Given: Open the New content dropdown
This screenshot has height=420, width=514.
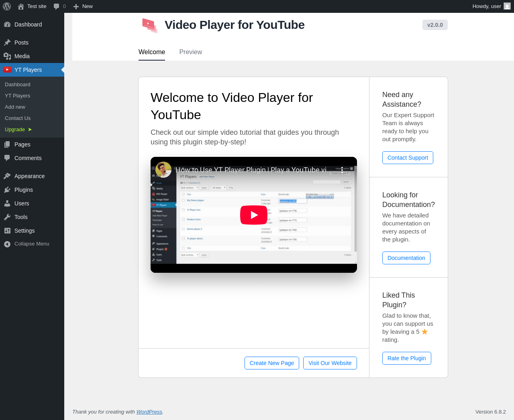Looking at the screenshot, I should tap(83, 6).
